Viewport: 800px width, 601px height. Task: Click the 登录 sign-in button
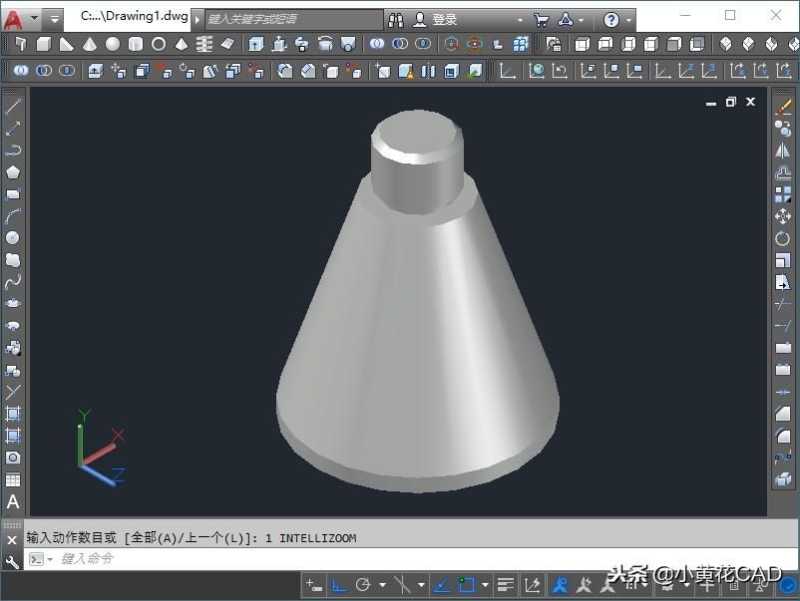pyautogui.click(x=435, y=16)
